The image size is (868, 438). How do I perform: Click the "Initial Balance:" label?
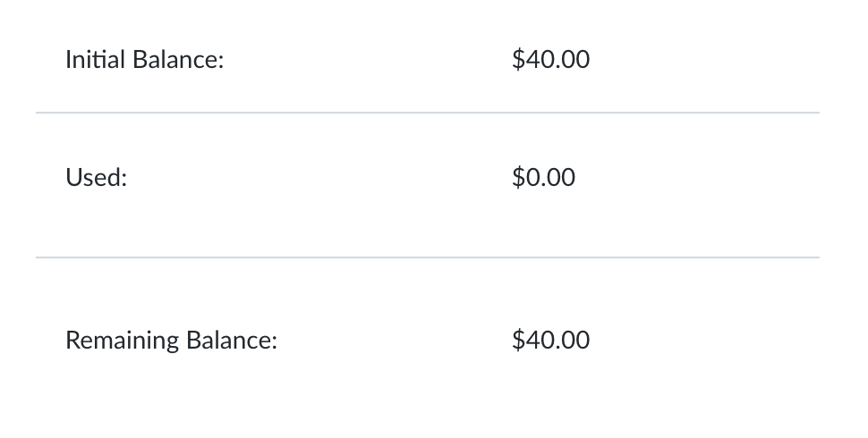point(144,61)
